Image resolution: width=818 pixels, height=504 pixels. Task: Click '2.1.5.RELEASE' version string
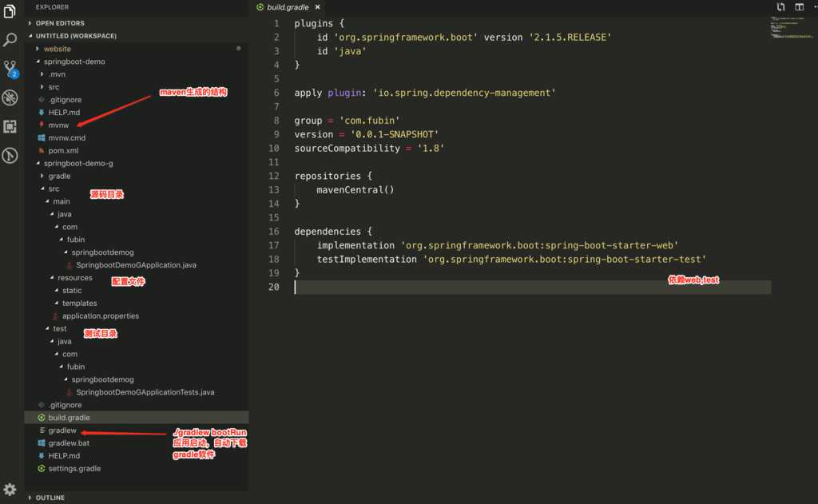570,38
